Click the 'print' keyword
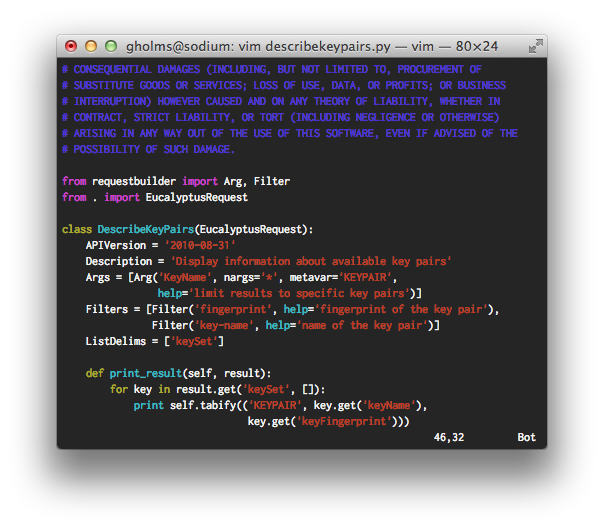604x528 pixels. click(149, 406)
